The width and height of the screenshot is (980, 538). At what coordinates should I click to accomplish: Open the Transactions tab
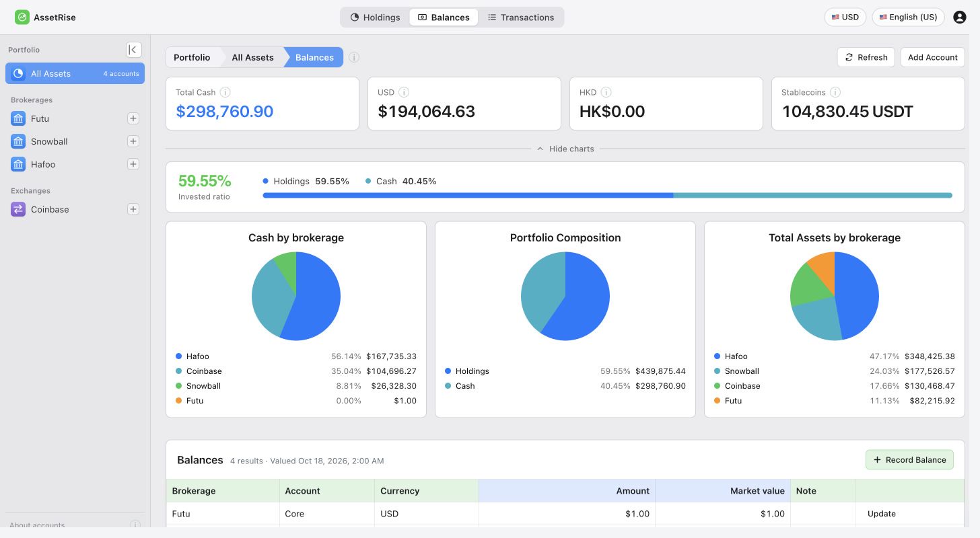520,17
